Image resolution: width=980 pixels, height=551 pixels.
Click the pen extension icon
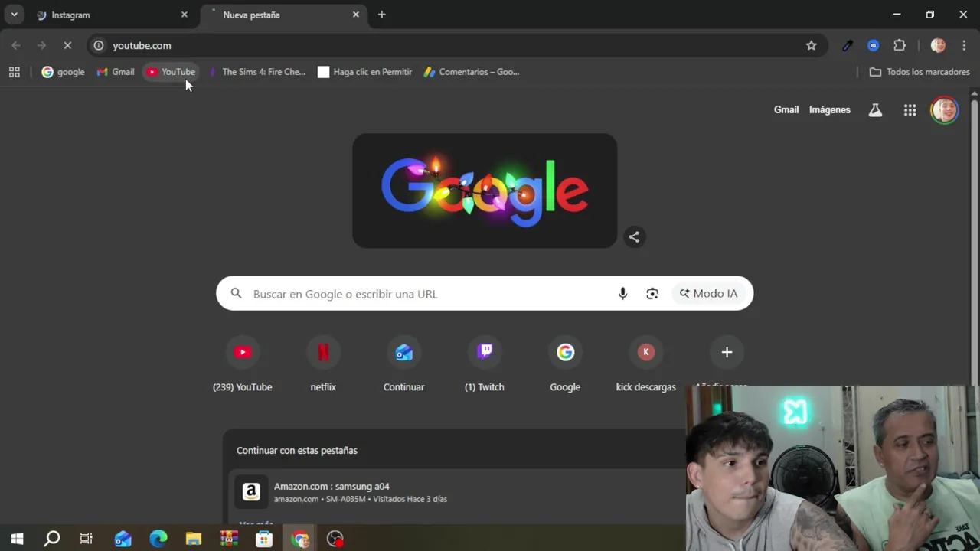tap(848, 45)
